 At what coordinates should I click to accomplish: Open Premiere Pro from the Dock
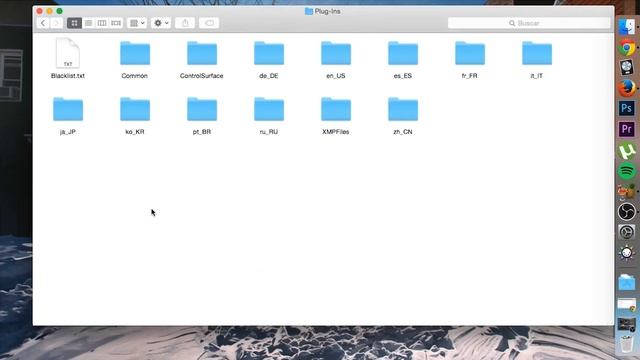tap(627, 129)
